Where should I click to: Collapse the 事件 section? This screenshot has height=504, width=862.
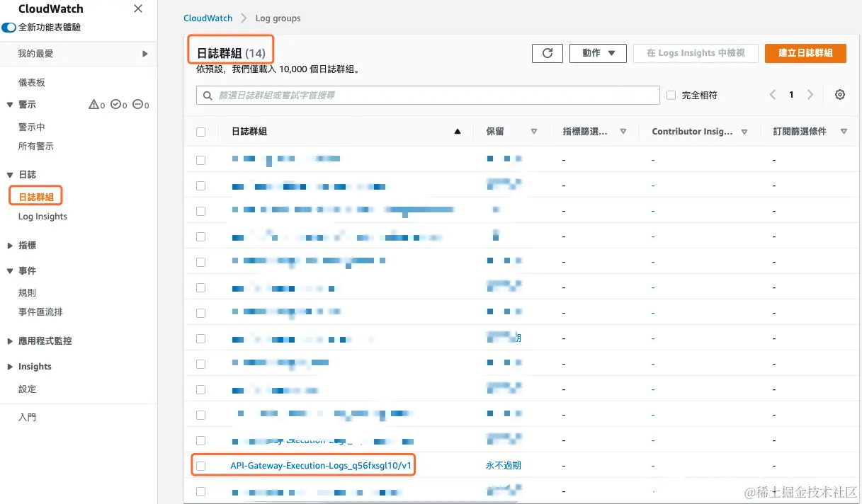pos(10,271)
